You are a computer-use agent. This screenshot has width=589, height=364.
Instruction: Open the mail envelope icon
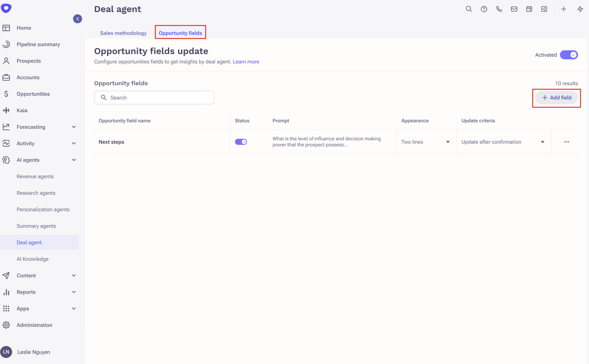[514, 9]
